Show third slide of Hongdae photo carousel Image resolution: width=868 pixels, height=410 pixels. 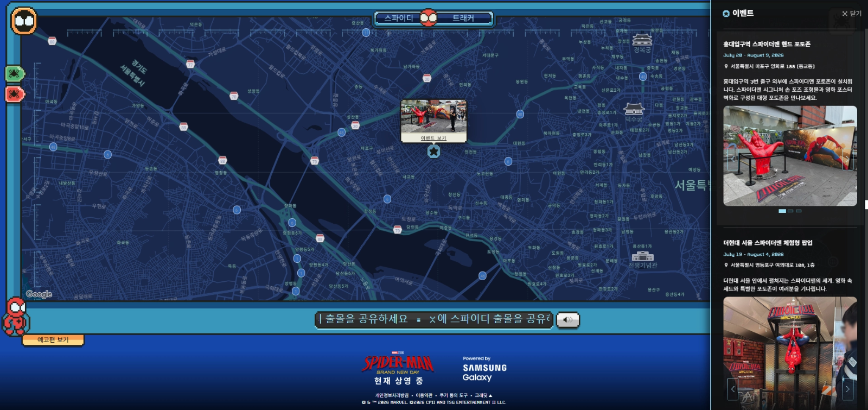click(799, 211)
